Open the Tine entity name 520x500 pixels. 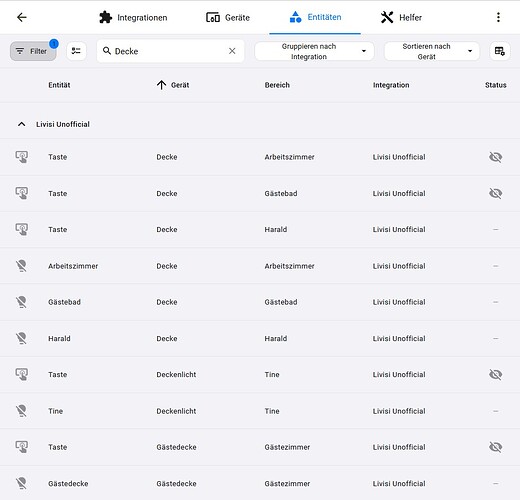coord(55,411)
